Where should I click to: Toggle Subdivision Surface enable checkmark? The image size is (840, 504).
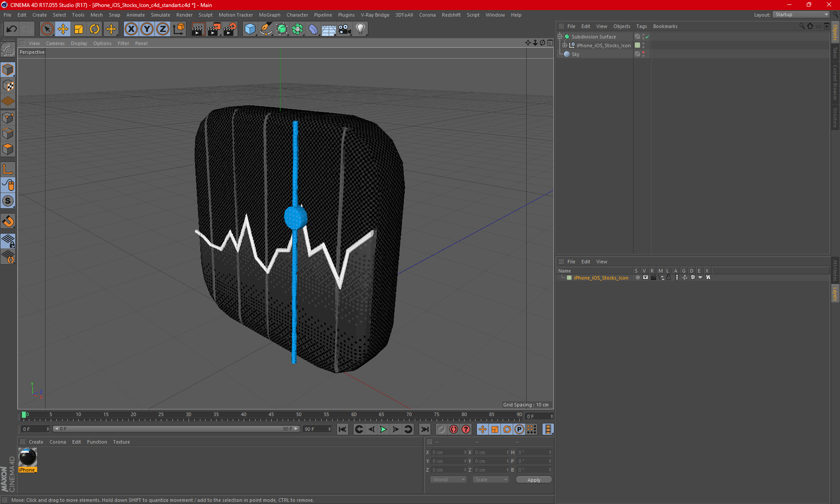tap(647, 37)
